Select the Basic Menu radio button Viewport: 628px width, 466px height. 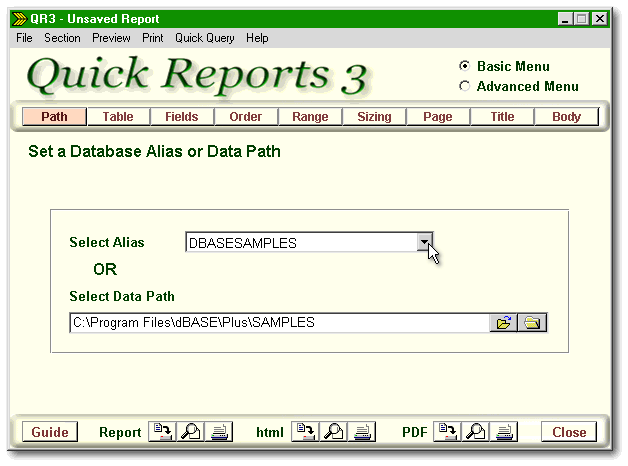tap(464, 66)
